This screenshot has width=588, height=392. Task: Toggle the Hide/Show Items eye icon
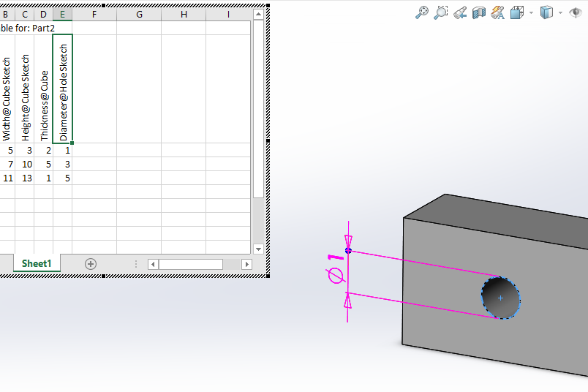(x=576, y=12)
